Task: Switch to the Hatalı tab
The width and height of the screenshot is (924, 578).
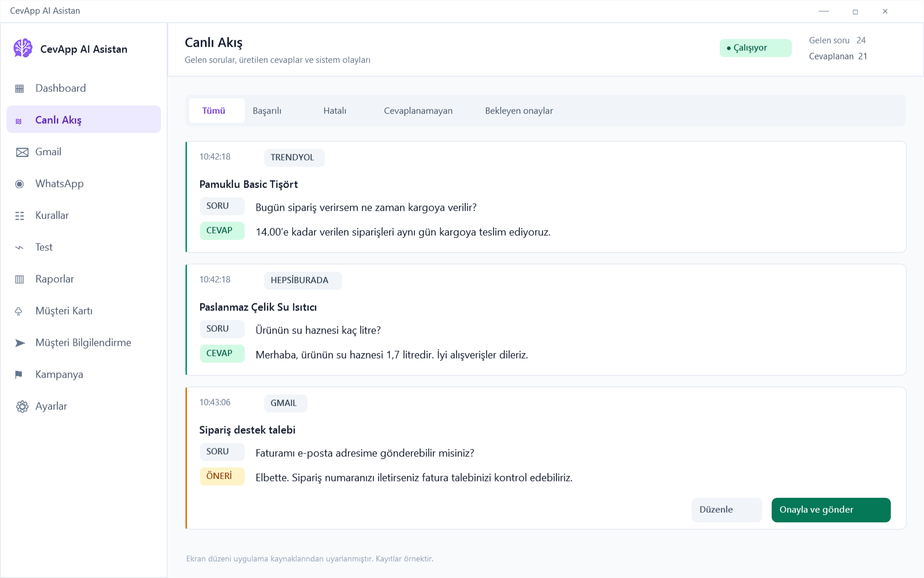Action: click(x=335, y=111)
